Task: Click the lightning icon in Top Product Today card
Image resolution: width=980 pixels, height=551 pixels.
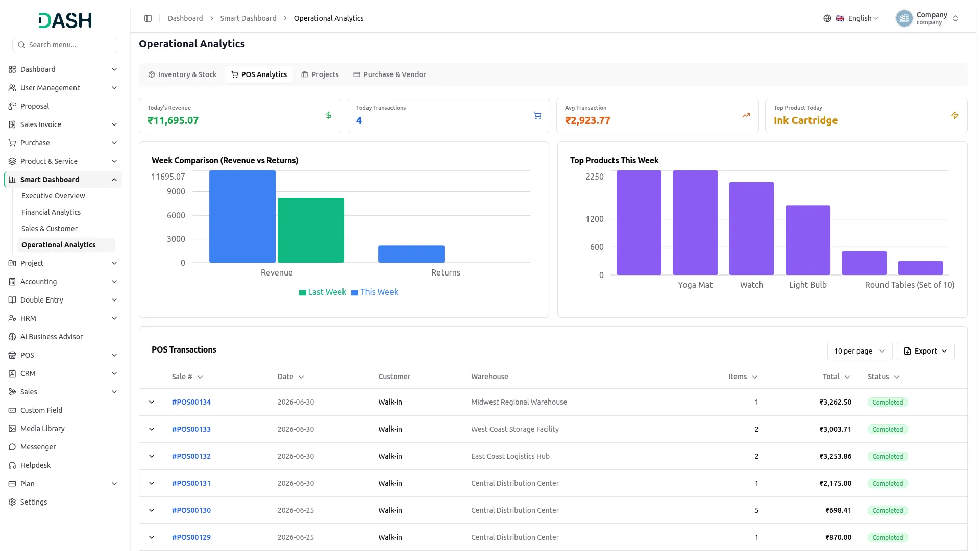Action: (x=955, y=115)
